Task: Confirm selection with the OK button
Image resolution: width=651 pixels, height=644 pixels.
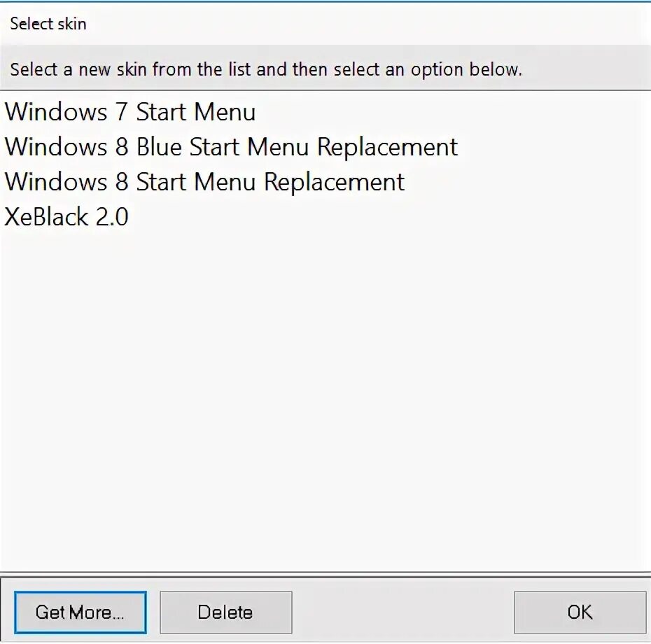Action: click(580, 612)
